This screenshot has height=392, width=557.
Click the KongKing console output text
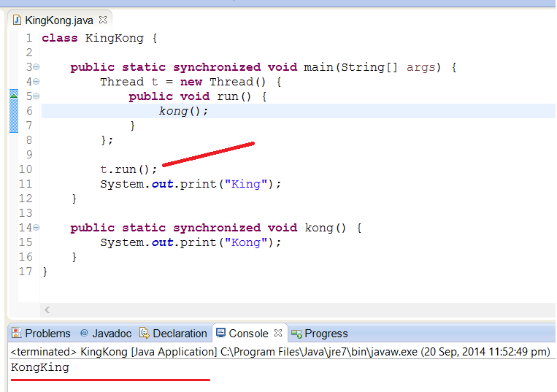click(x=39, y=367)
